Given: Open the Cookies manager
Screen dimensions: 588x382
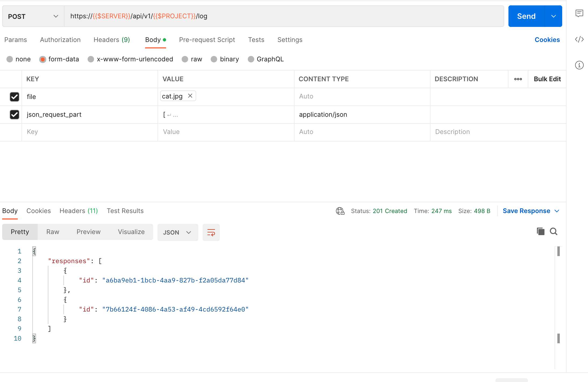Looking at the screenshot, I should coord(547,40).
